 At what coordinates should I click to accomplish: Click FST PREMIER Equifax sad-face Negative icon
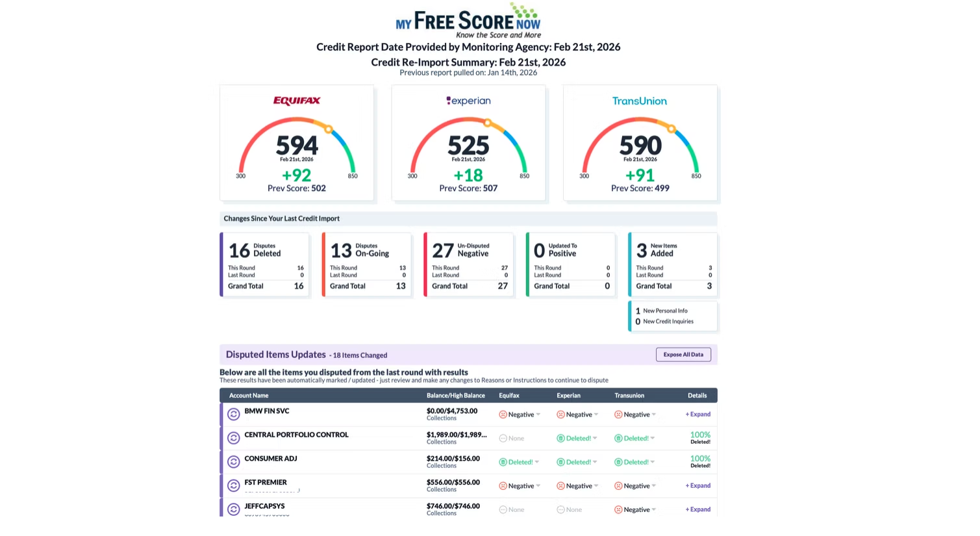503,486
